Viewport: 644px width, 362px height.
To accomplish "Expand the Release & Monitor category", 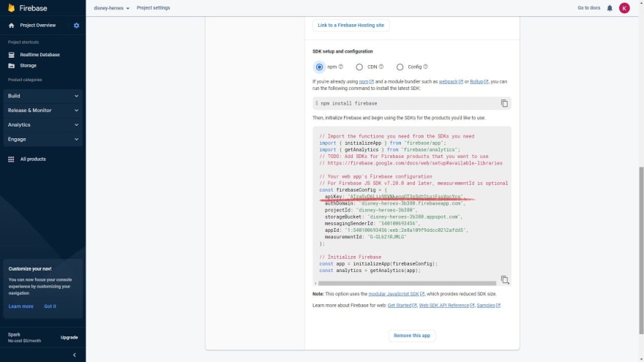I will click(x=42, y=110).
